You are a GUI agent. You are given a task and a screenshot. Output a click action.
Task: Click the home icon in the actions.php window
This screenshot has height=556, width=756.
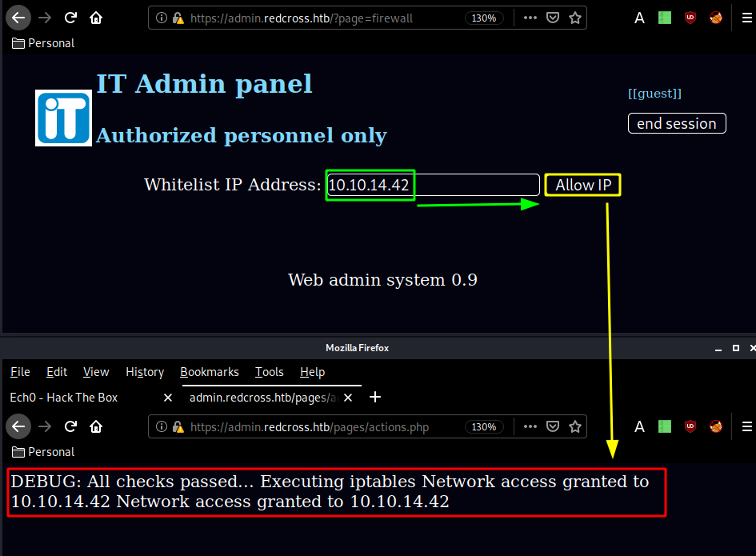[96, 426]
